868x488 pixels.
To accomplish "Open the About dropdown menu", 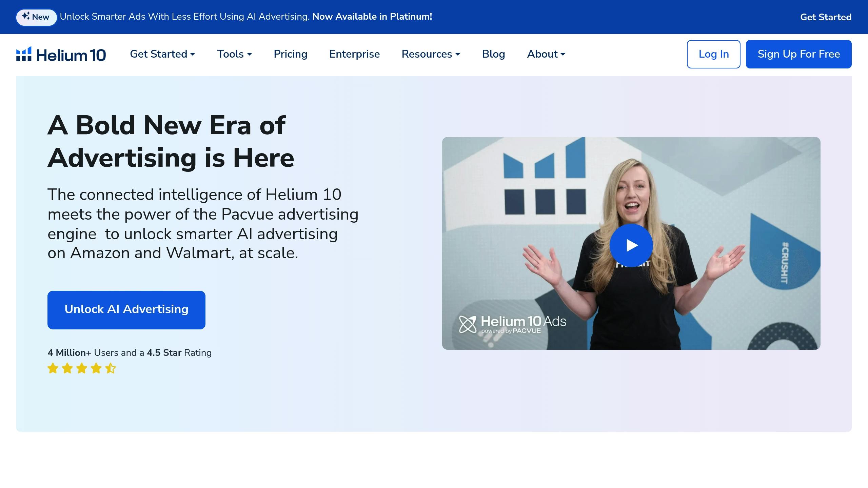I will pyautogui.click(x=546, y=54).
